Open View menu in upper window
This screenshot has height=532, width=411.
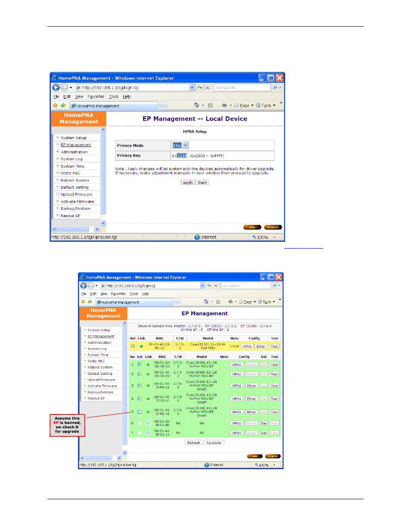click(x=79, y=97)
